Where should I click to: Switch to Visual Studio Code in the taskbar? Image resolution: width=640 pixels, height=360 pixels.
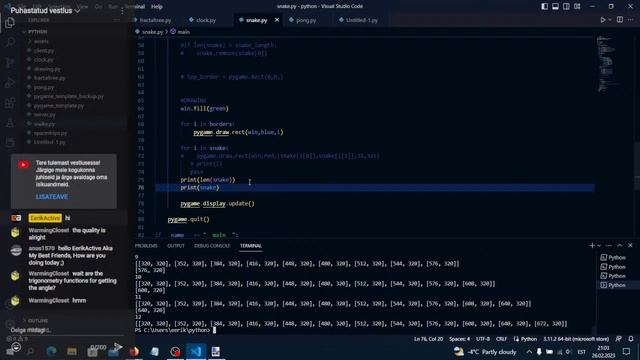pyautogui.click(x=196, y=351)
